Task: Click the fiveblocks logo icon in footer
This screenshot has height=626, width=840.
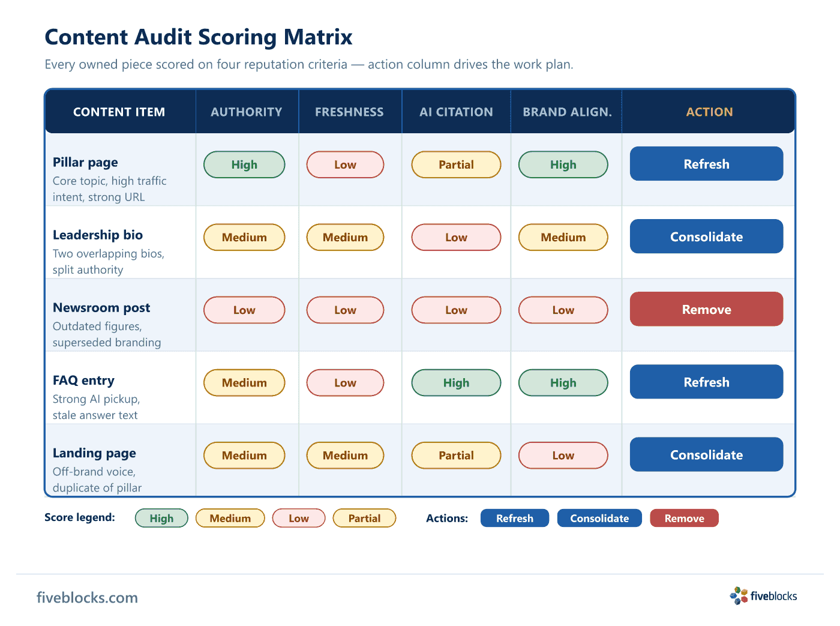Action: [x=739, y=595]
